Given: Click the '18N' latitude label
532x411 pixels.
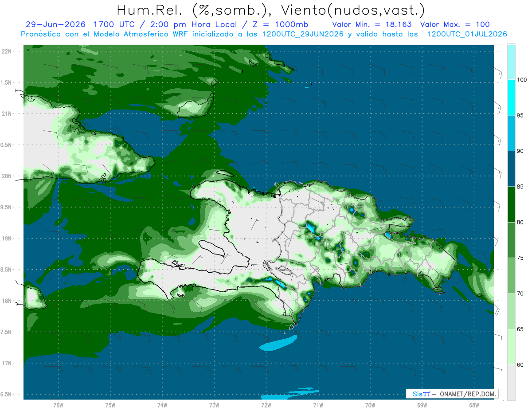Looking at the screenshot, I should click(8, 301).
